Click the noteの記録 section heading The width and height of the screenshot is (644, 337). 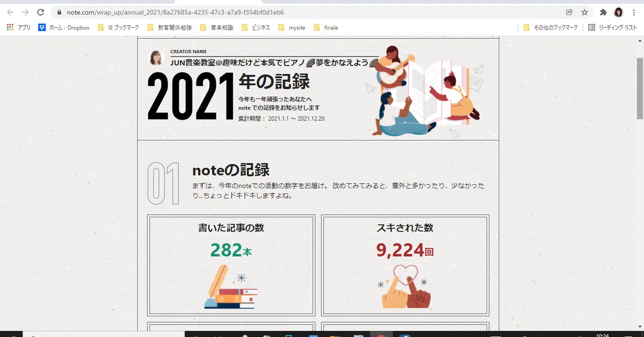(231, 170)
